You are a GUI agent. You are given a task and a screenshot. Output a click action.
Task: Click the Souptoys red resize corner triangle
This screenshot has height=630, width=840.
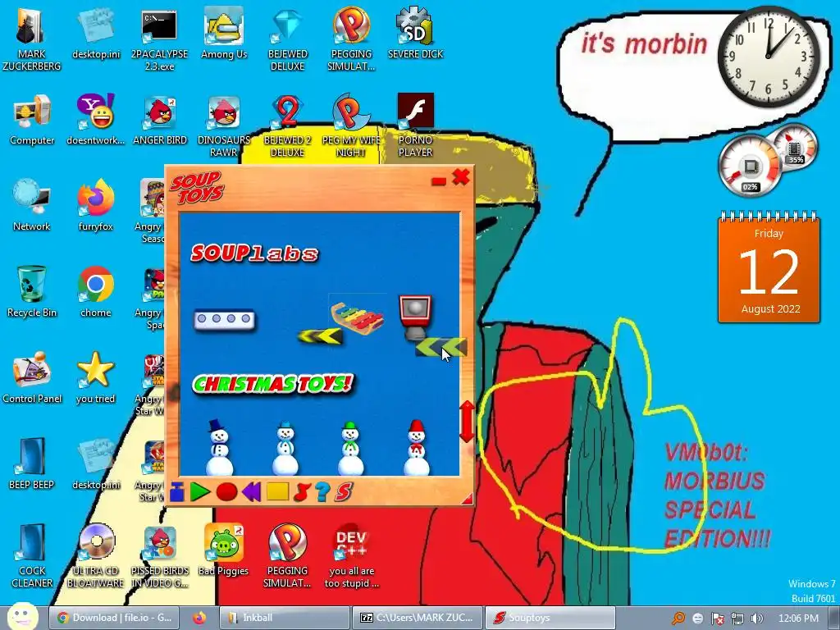467,500
